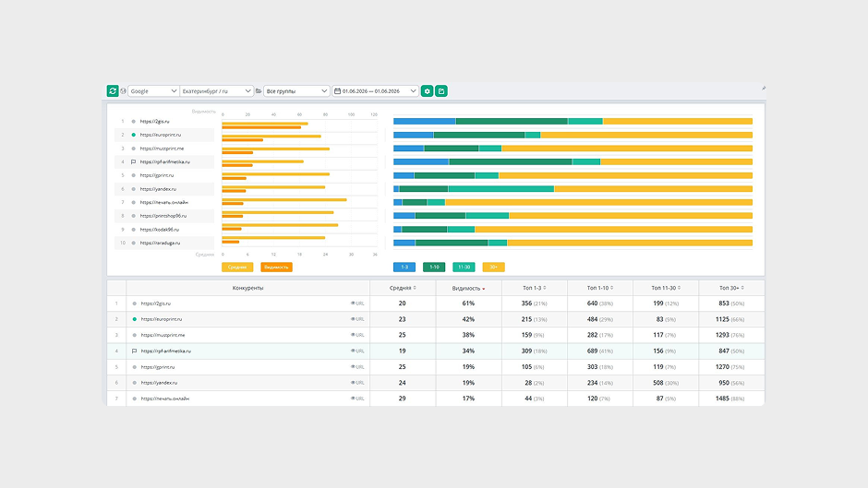Click the 689 (41%) cell for rpf-arifmetika.ru
The height and width of the screenshot is (488, 868).
coord(600,351)
